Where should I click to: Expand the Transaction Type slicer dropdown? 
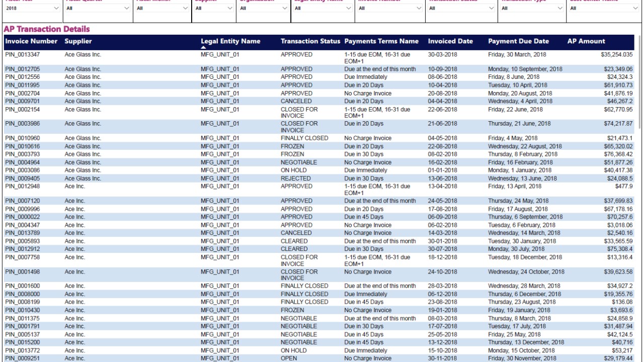click(x=532, y=9)
